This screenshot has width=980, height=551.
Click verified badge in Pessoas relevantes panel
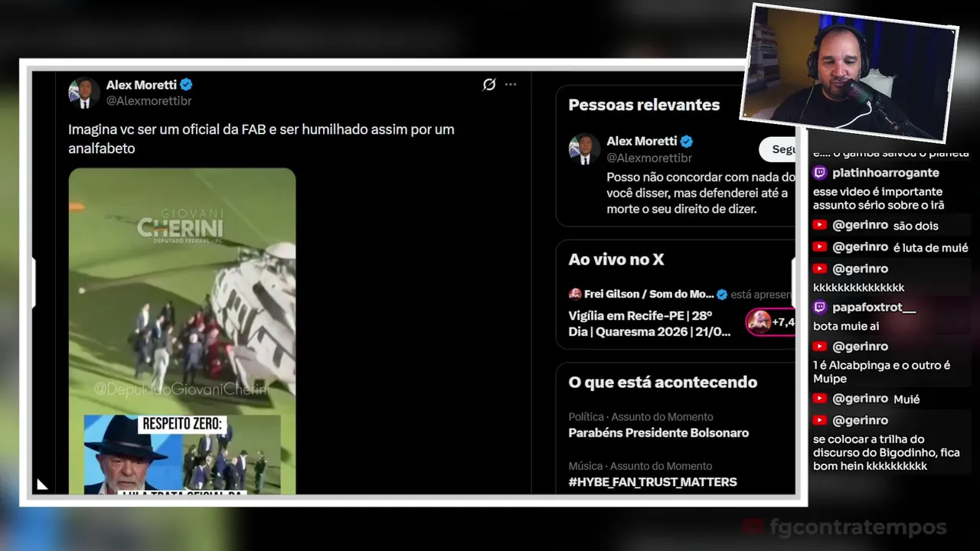click(687, 142)
